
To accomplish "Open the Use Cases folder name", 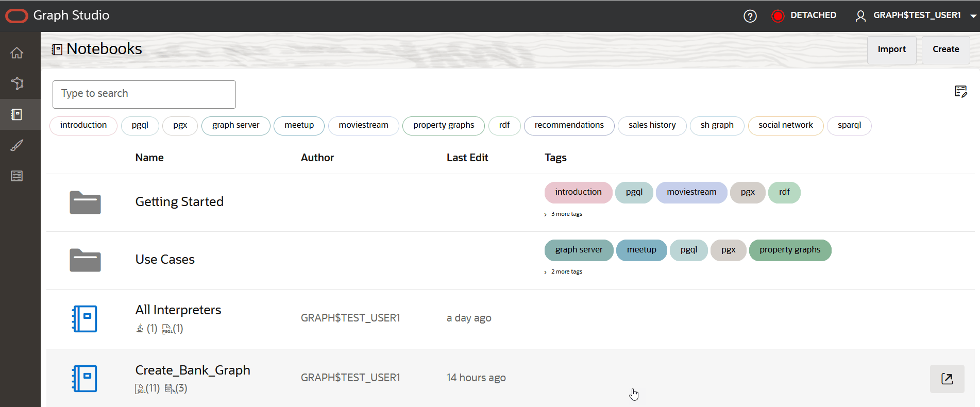I will 165,259.
